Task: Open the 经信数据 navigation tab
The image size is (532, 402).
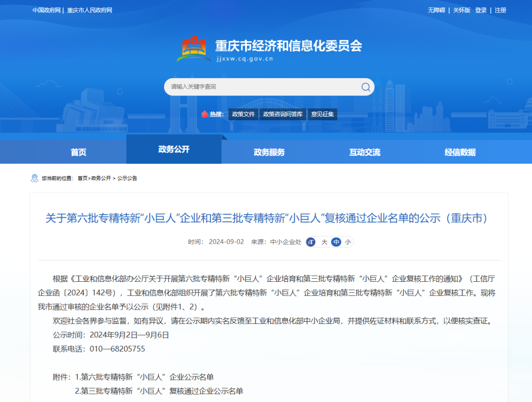Action: tap(460, 152)
